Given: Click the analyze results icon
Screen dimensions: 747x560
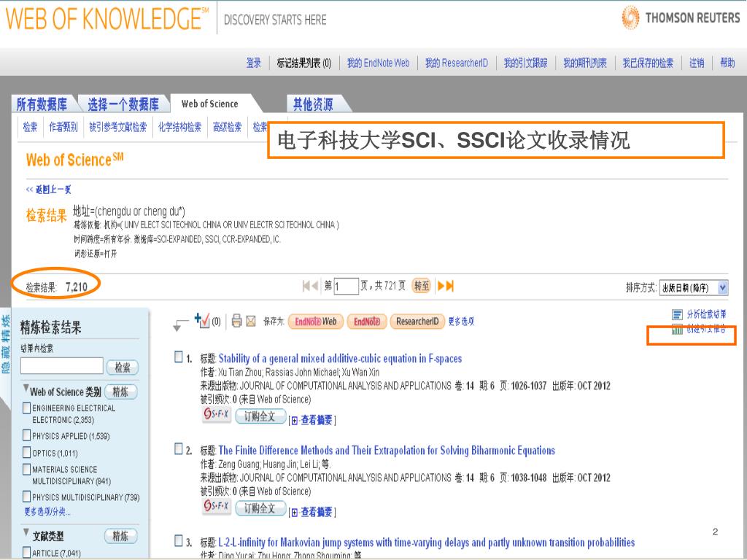Looking at the screenshot, I should (x=677, y=315).
